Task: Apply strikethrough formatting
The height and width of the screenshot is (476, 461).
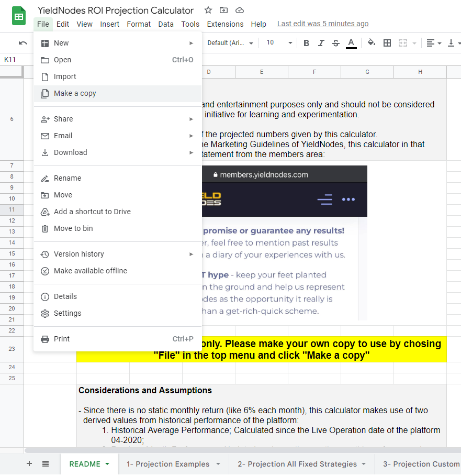Action: [336, 43]
